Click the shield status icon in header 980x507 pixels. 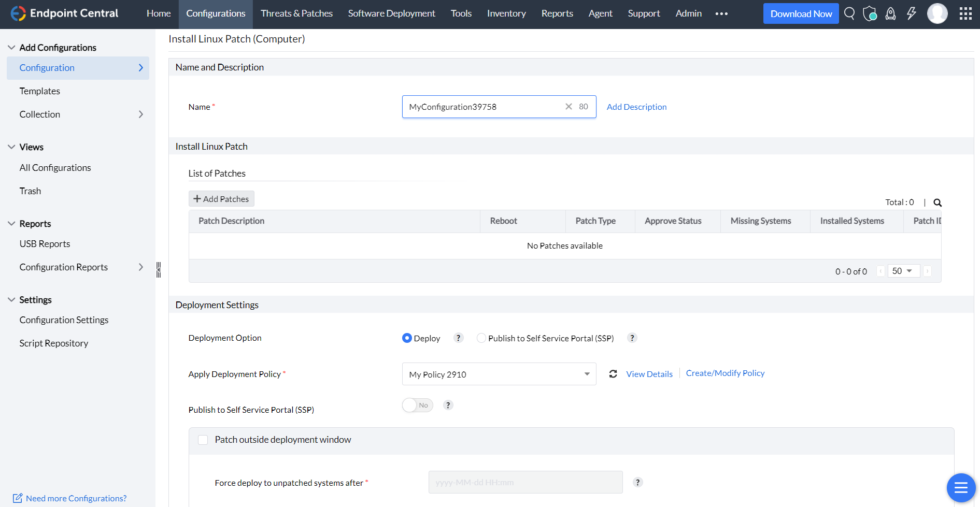[870, 13]
